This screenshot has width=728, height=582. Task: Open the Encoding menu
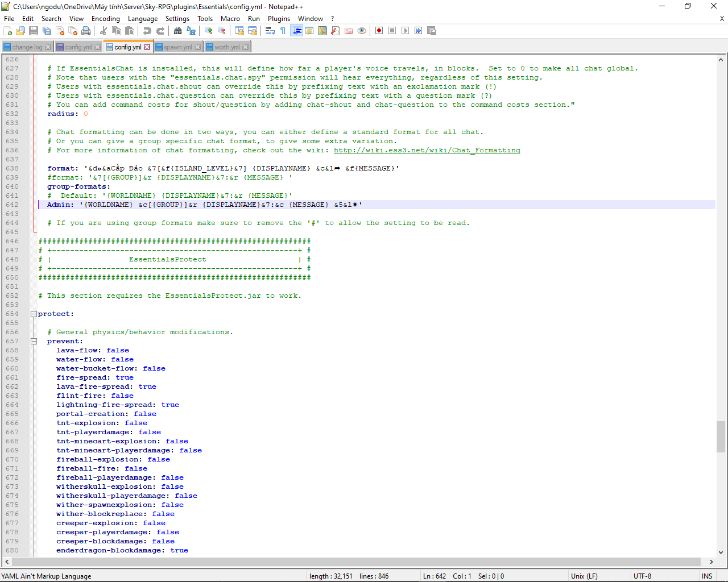pyautogui.click(x=106, y=19)
